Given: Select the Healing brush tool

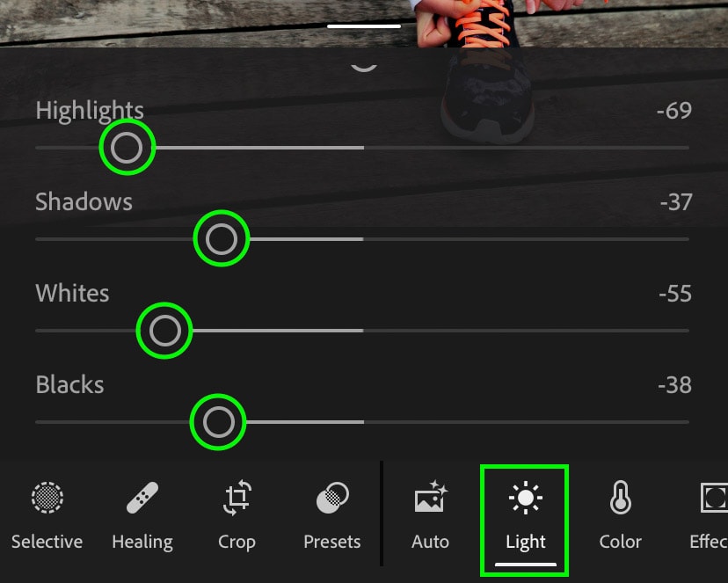Looking at the screenshot, I should click(x=142, y=516).
